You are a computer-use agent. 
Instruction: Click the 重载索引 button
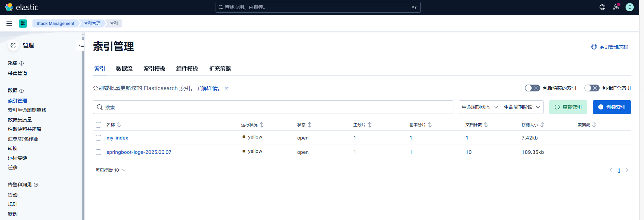568,107
